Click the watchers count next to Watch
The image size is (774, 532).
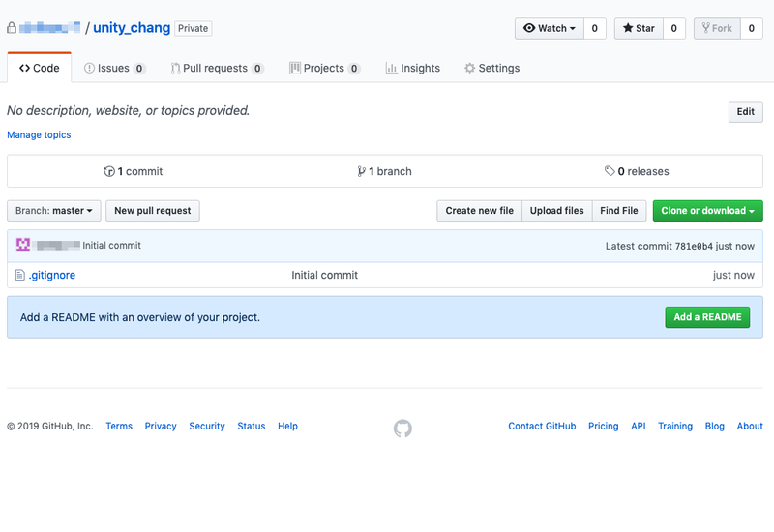(x=595, y=28)
